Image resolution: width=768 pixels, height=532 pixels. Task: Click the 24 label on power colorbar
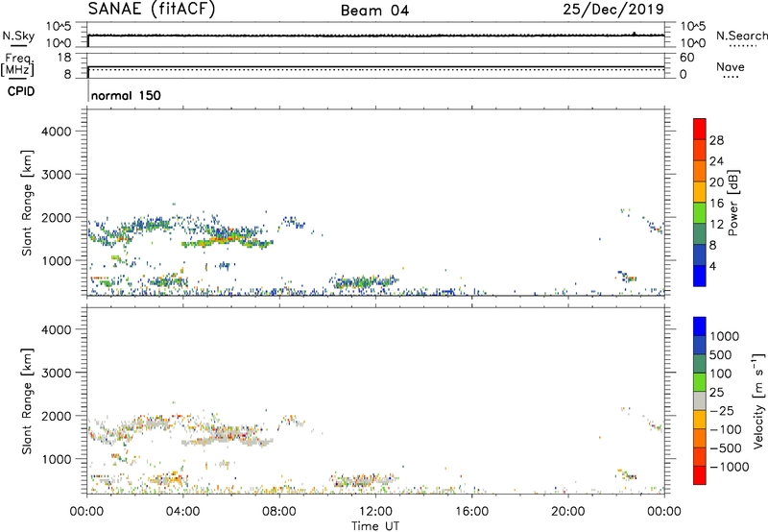(x=716, y=161)
